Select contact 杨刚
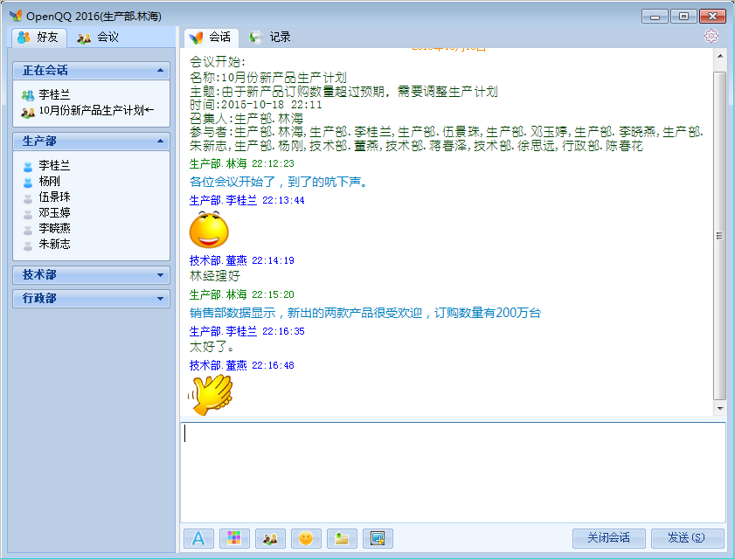This screenshot has height=560, width=735. pos(49,182)
